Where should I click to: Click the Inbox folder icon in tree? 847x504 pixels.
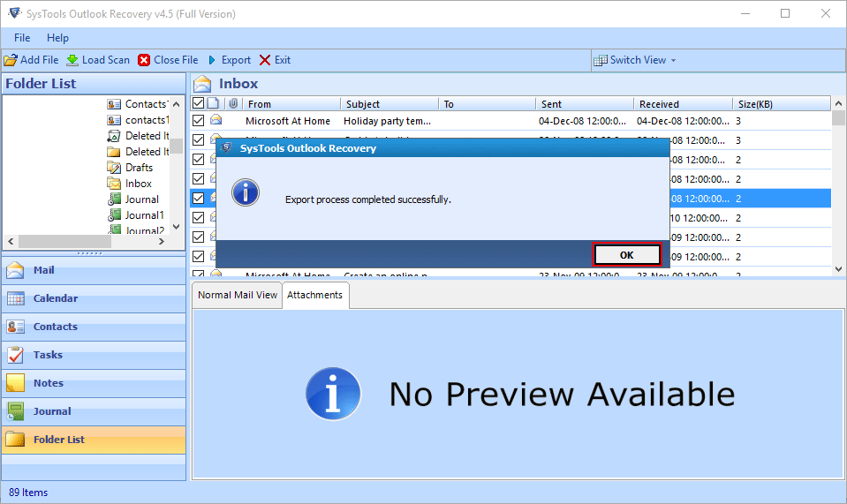(113, 184)
